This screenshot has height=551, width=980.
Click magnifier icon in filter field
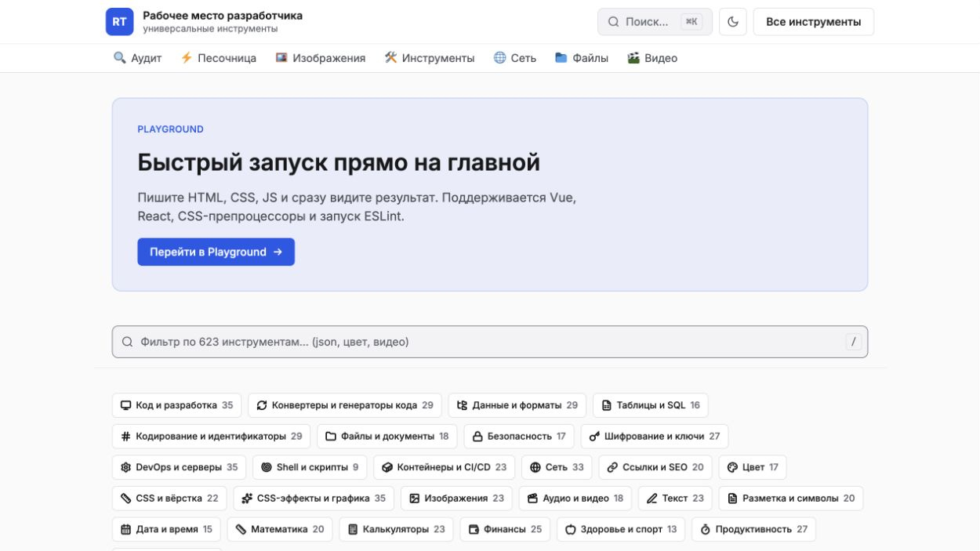click(127, 342)
